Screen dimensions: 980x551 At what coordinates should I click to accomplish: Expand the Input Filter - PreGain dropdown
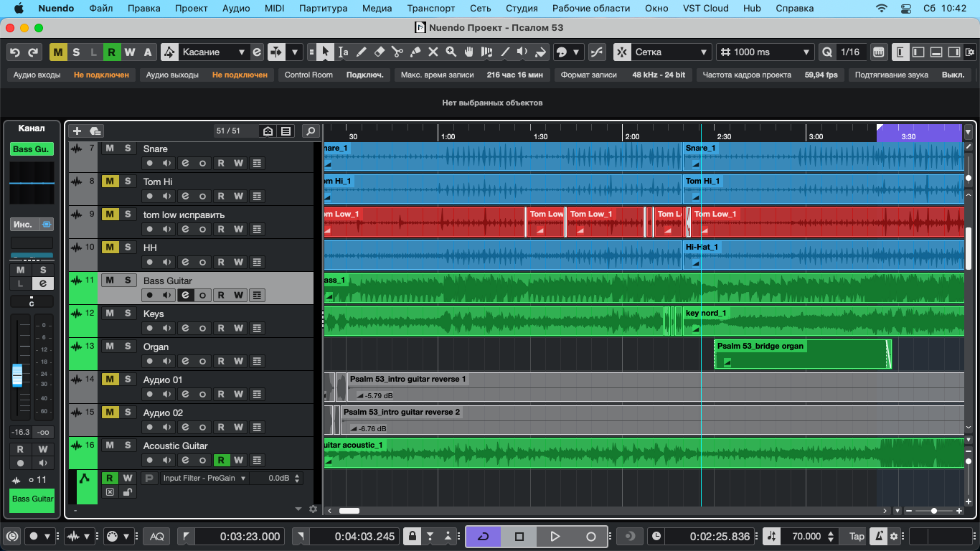[204, 478]
